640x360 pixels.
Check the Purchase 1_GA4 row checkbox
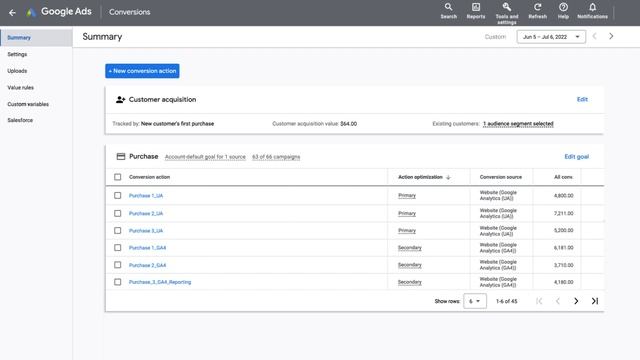[118, 248]
